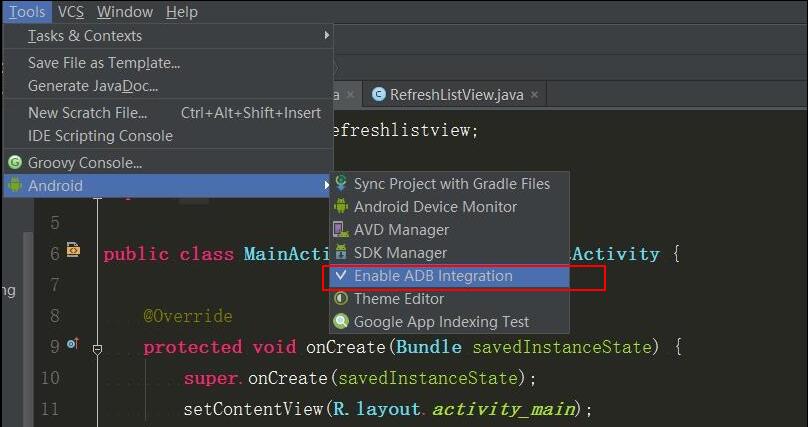Collapse onCreate method fold marker
The height and width of the screenshot is (427, 808).
(97, 350)
